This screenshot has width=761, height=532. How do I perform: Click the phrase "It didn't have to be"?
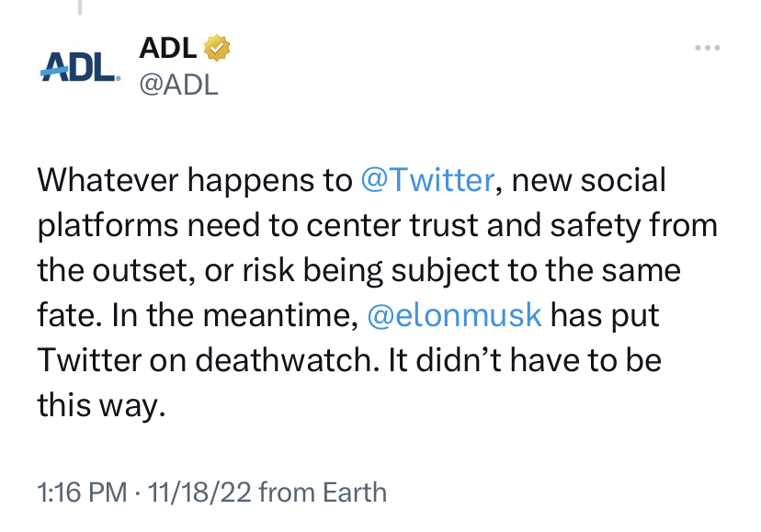(521, 360)
